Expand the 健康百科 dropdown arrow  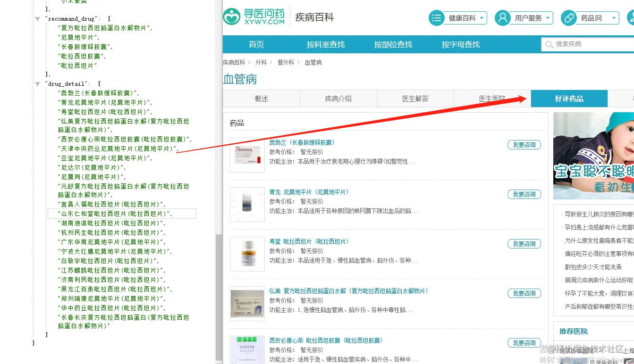tap(482, 18)
